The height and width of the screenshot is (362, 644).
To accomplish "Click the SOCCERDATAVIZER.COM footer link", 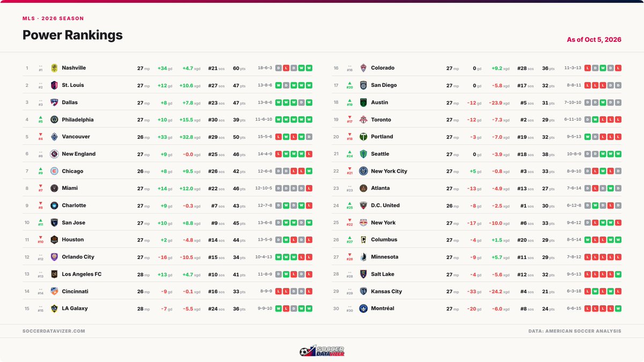I will (x=54, y=331).
